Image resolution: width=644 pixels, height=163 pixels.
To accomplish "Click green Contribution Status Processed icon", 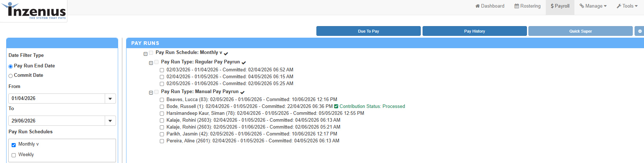I will pyautogui.click(x=336, y=106).
